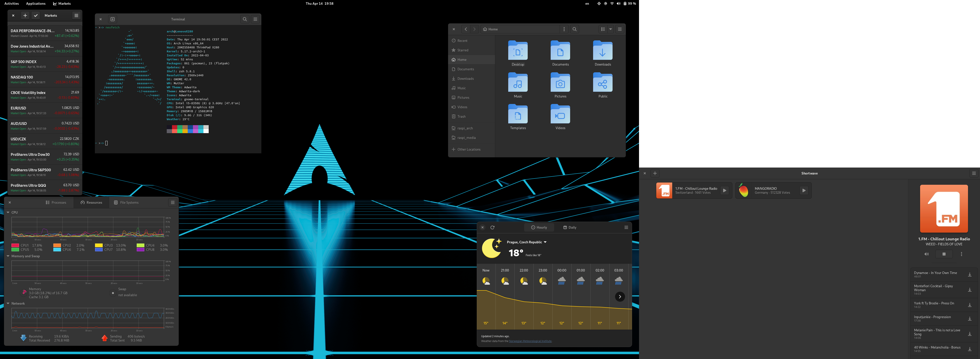Go back in Files window
The image size is (980, 359).
click(466, 29)
